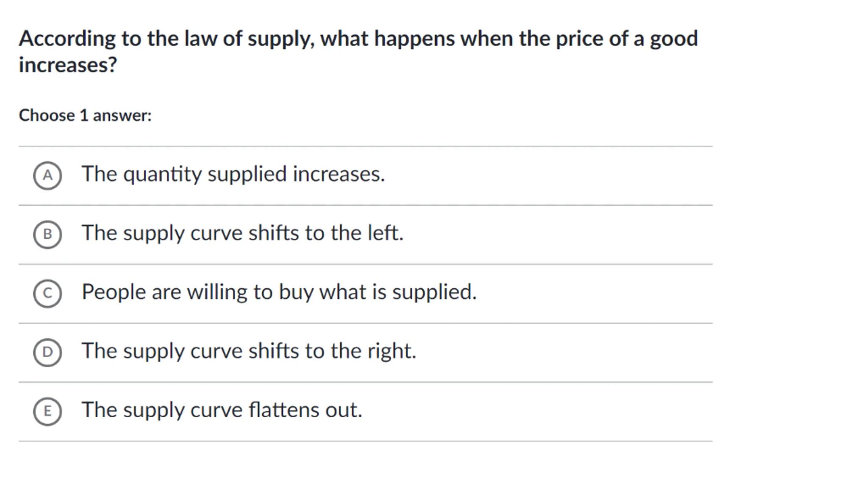868x494 pixels.
Task: Pick radio button D
Action: pos(47,352)
